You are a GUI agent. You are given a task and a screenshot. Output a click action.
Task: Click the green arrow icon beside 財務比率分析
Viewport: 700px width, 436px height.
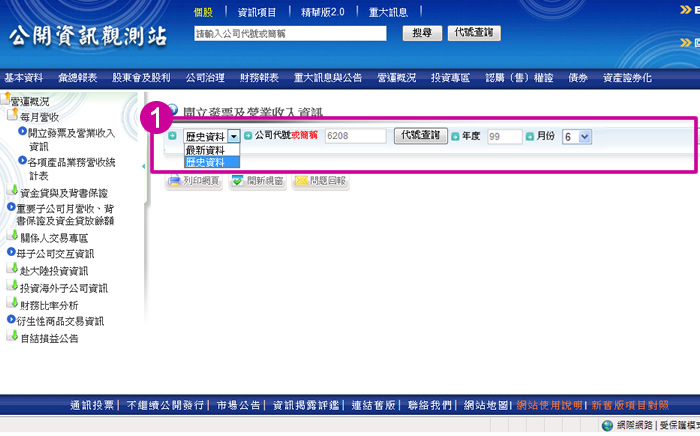12,303
